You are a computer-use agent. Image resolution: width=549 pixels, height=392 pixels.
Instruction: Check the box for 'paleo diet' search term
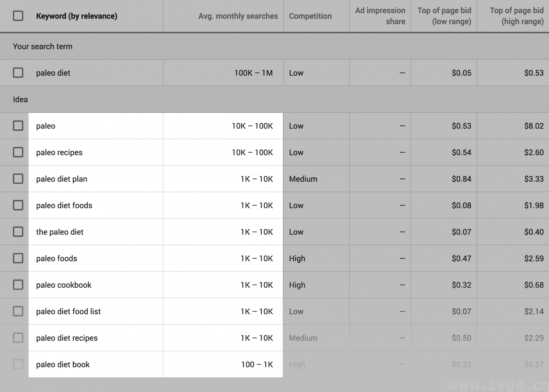pyautogui.click(x=18, y=73)
